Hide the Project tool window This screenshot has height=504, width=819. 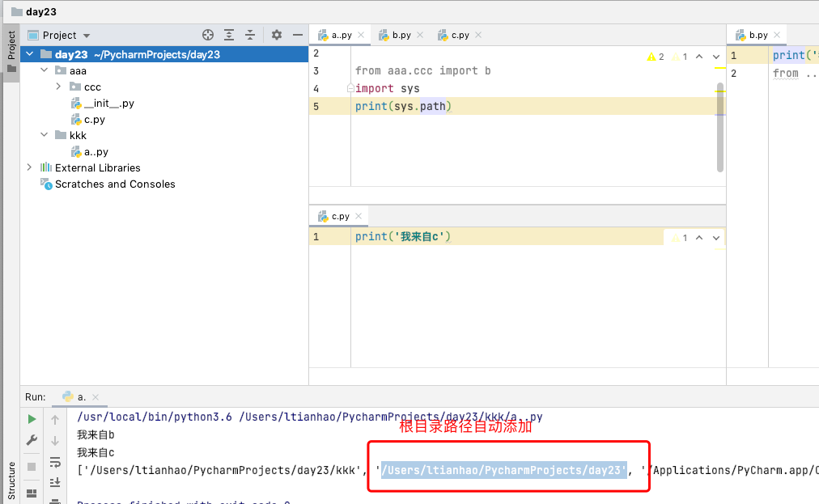pos(298,35)
